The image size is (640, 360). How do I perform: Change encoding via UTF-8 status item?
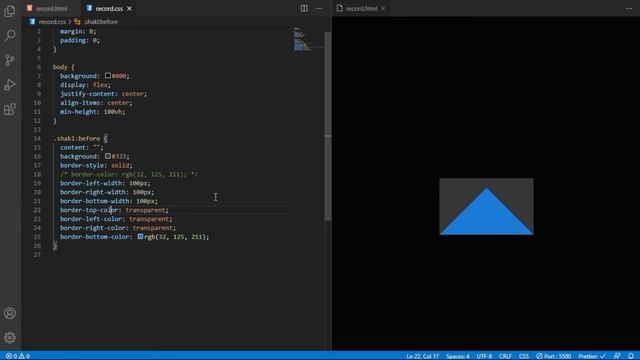coord(484,356)
